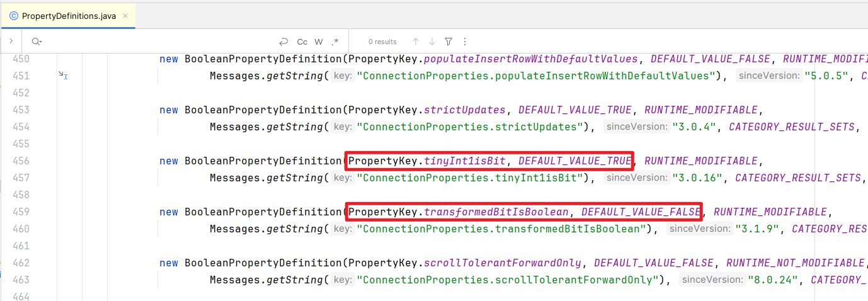This screenshot has width=868, height=301.
Task: Click the Java class icon on PropertyDefinitions tab
Action: [14, 16]
